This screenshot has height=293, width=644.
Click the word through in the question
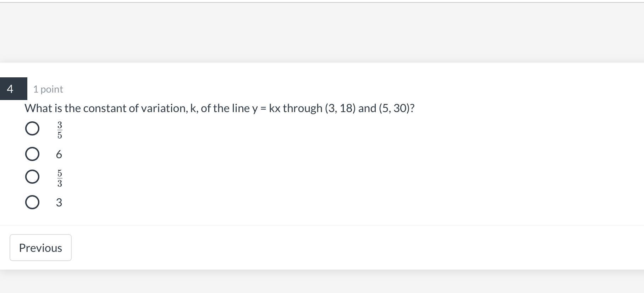(x=303, y=108)
